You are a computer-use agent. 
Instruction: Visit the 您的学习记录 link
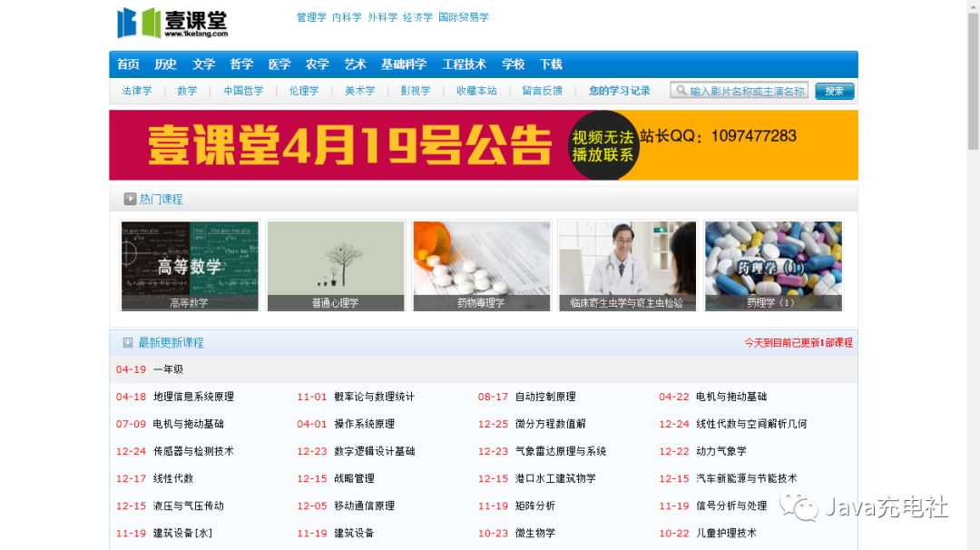[618, 91]
